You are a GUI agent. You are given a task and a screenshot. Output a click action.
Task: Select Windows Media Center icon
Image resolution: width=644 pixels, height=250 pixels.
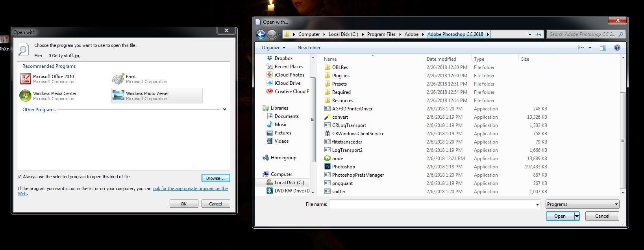25,95
